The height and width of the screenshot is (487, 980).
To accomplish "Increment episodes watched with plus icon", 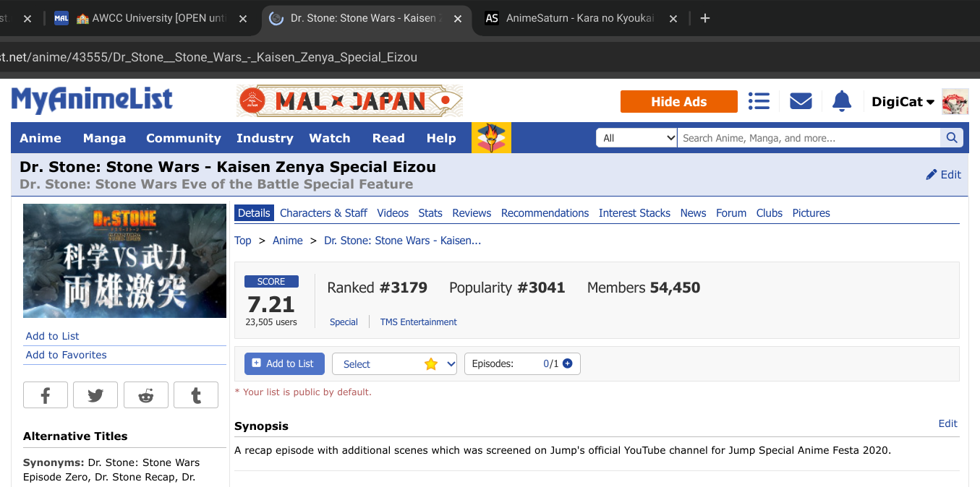I will click(568, 363).
